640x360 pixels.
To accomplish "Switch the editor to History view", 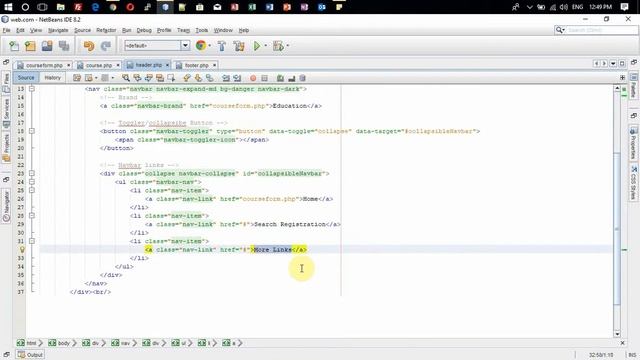I will 52,78.
